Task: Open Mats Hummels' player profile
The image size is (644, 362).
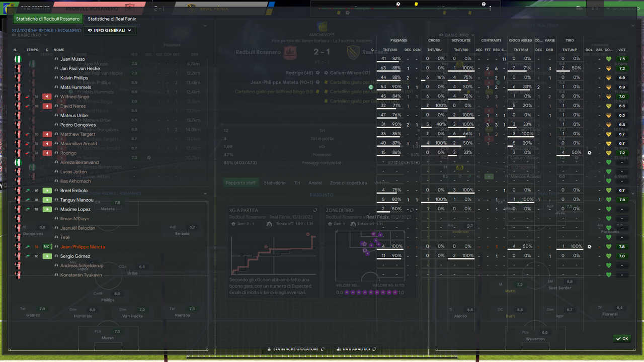Action: [75, 87]
